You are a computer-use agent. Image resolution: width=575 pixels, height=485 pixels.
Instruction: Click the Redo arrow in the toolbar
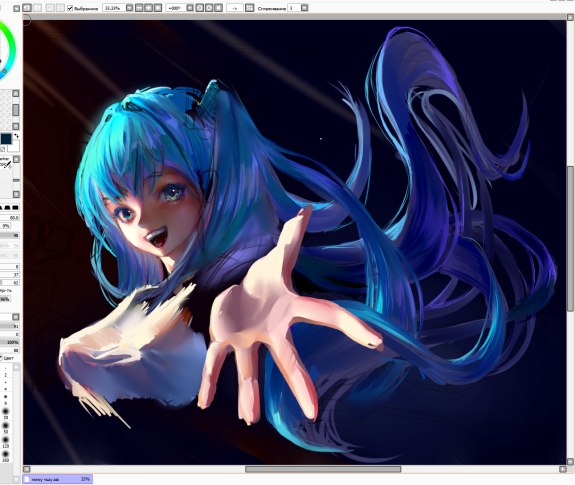click(x=37, y=8)
